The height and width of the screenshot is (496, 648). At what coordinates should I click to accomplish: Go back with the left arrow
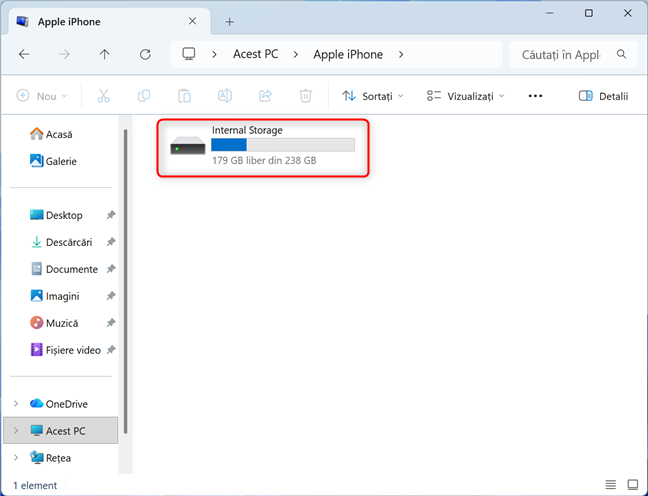pyautogui.click(x=24, y=54)
